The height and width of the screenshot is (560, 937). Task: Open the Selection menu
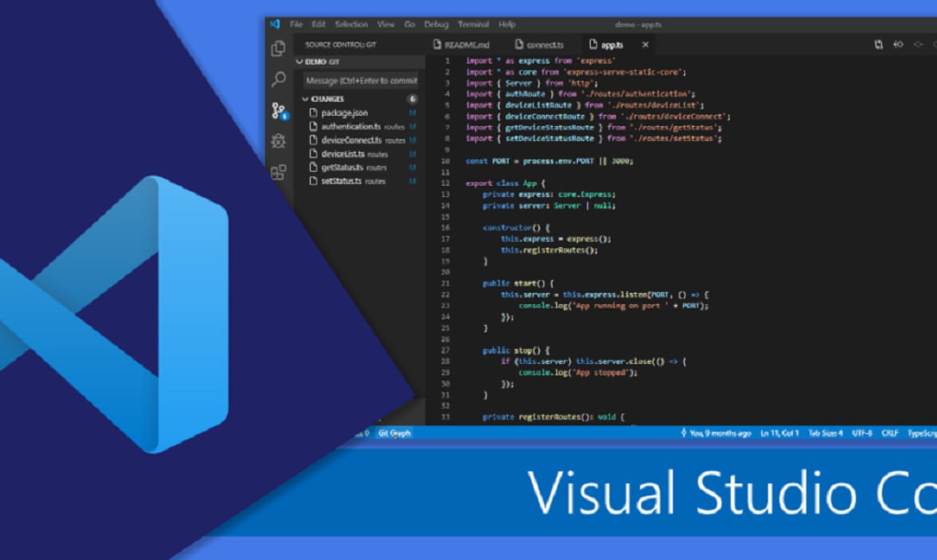[x=351, y=24]
